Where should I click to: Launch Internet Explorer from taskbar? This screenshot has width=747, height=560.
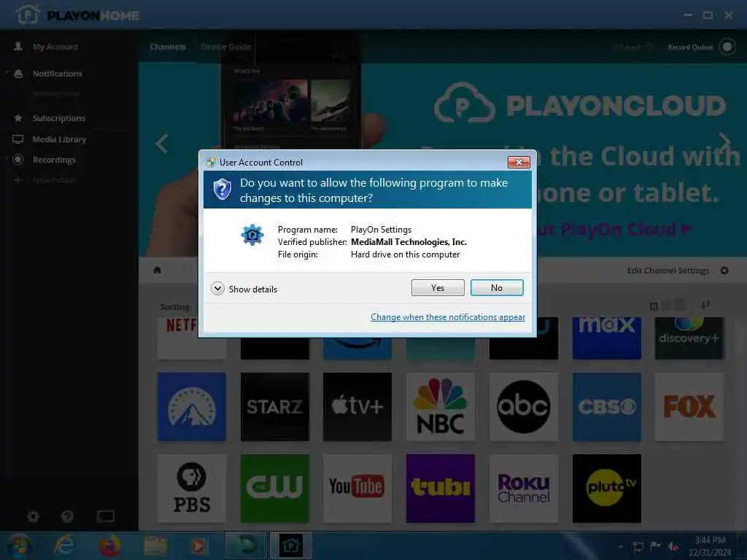coord(64,545)
